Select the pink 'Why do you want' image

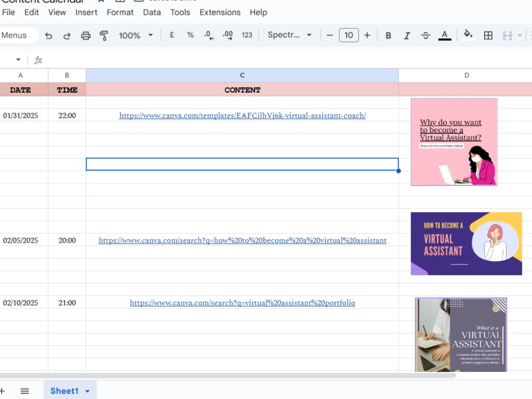point(454,142)
